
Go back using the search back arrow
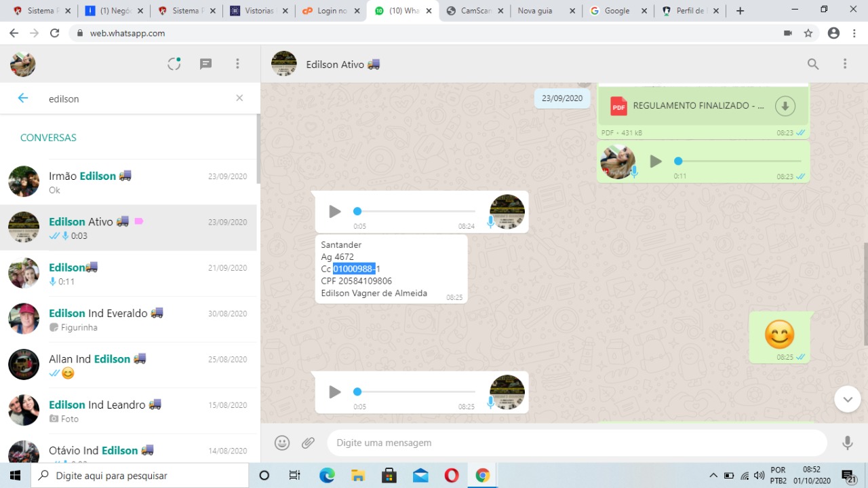(x=23, y=98)
